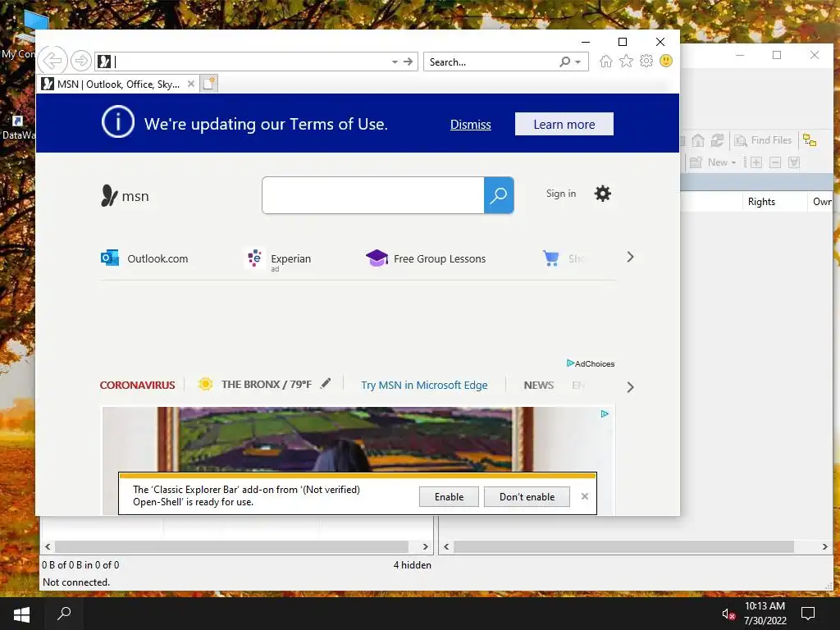Click the smiley feedback icon
840x630 pixels.
point(666,61)
